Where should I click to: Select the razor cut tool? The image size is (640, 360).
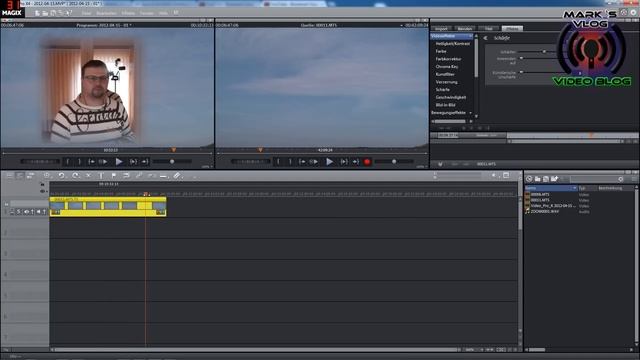coord(176,176)
